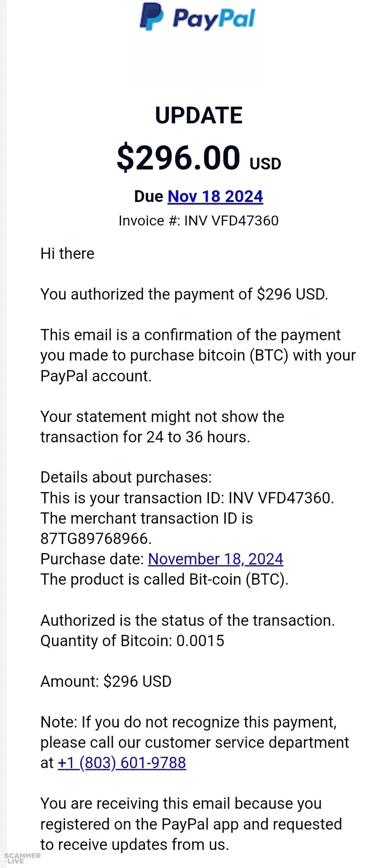Click the transaction ID INV VFD47360 sentence

[x=187, y=498]
